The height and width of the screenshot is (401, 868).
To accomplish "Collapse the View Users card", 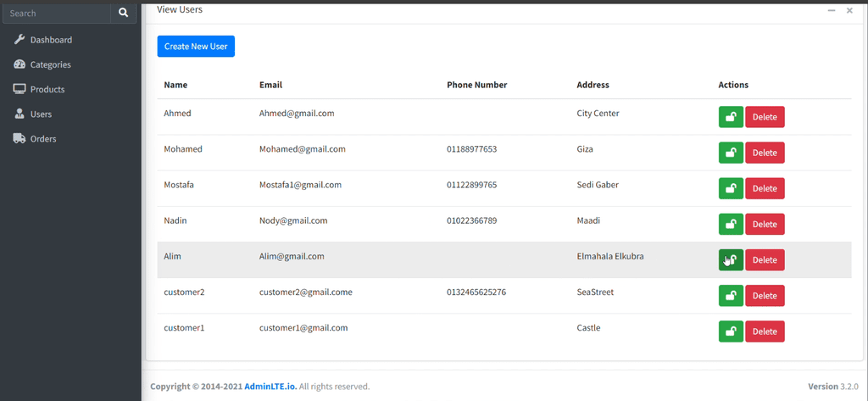I will click(832, 10).
